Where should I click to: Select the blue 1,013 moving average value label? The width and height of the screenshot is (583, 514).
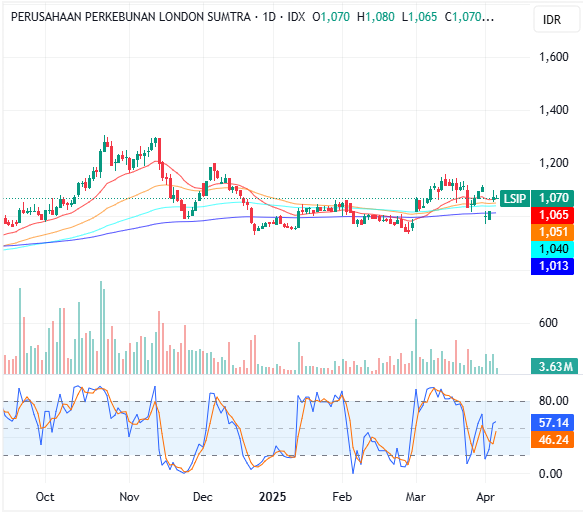[553, 266]
